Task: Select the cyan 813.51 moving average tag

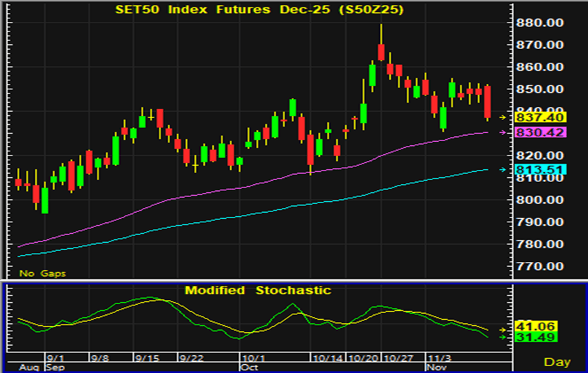Action: pos(540,170)
